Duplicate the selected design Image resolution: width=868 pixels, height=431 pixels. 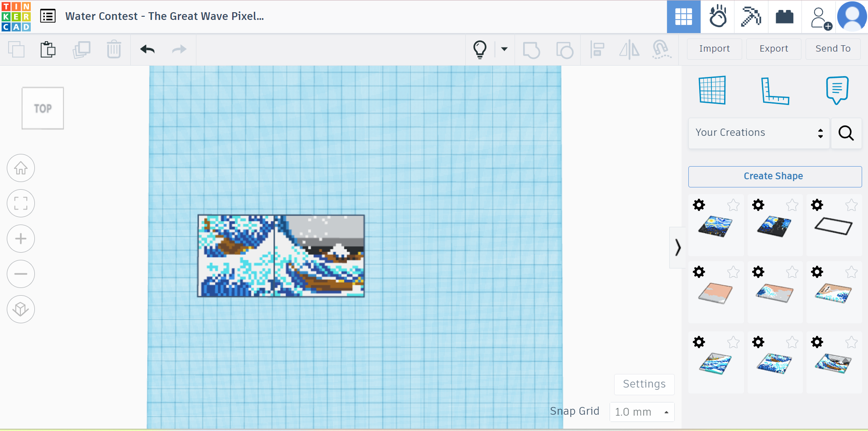tap(82, 49)
